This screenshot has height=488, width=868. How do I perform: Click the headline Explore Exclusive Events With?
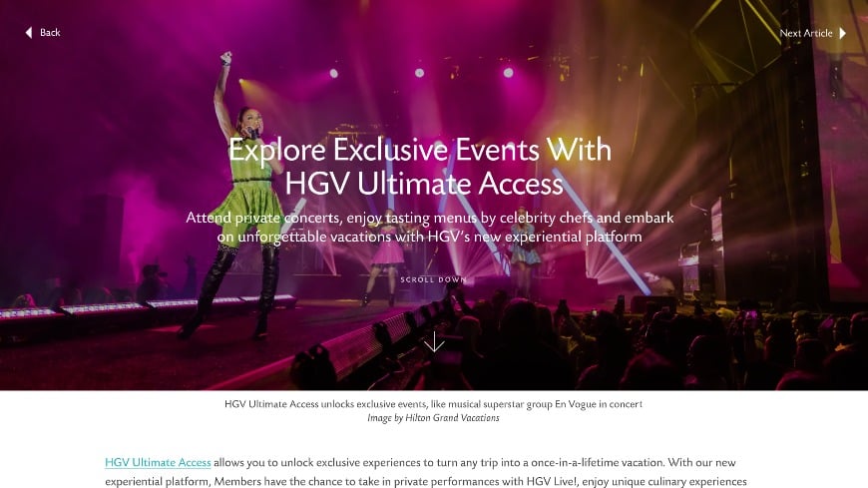pos(420,150)
